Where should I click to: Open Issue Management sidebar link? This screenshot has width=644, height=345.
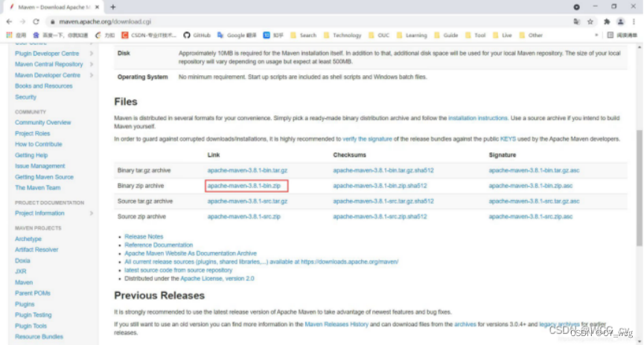pos(40,166)
